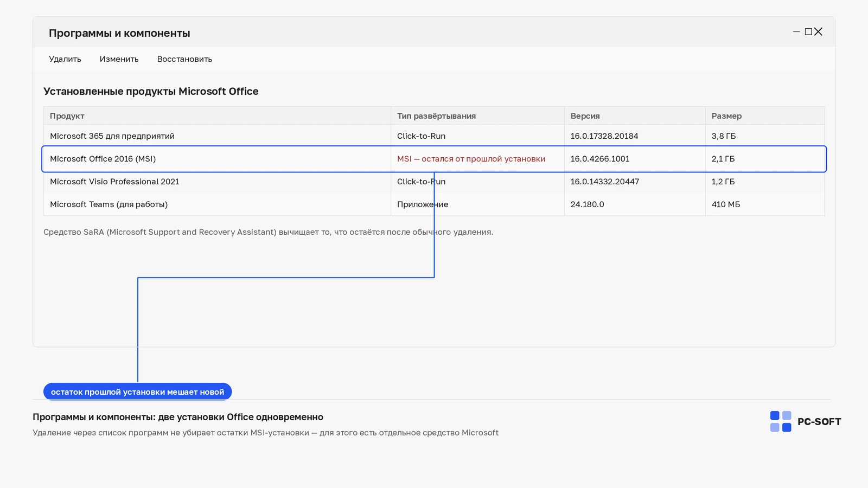This screenshot has width=868, height=488.
Task: Click version 16.0.4266.1001
Action: point(600,159)
